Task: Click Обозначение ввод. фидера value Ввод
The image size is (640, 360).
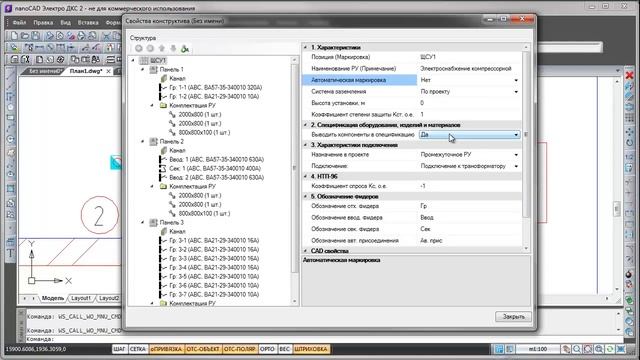Action: (x=469, y=218)
